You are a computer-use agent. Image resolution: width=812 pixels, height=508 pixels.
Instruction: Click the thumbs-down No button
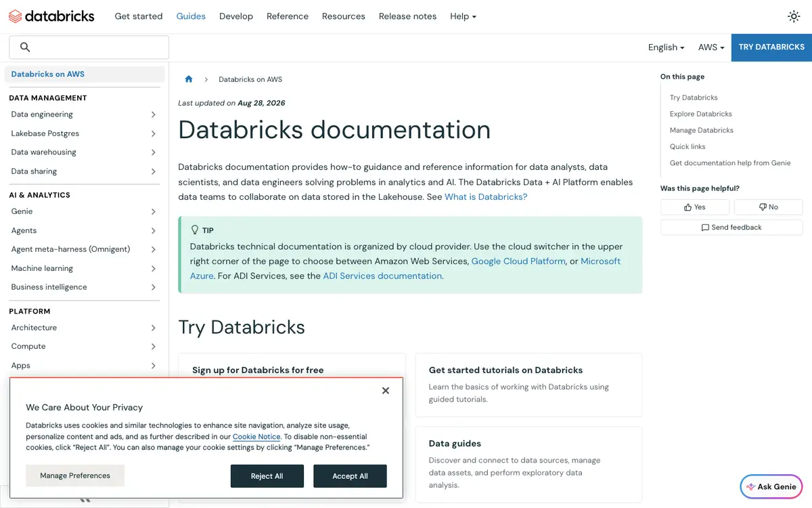pyautogui.click(x=769, y=207)
